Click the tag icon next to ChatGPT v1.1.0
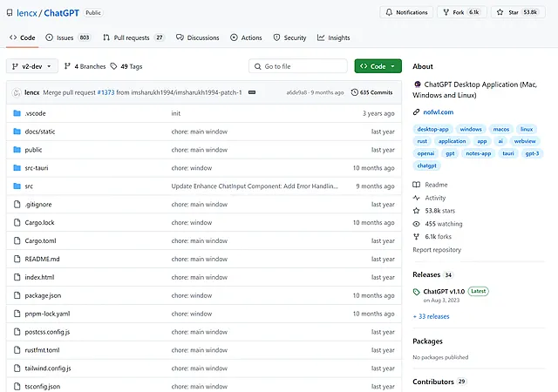The height and width of the screenshot is (392, 558). point(417,292)
